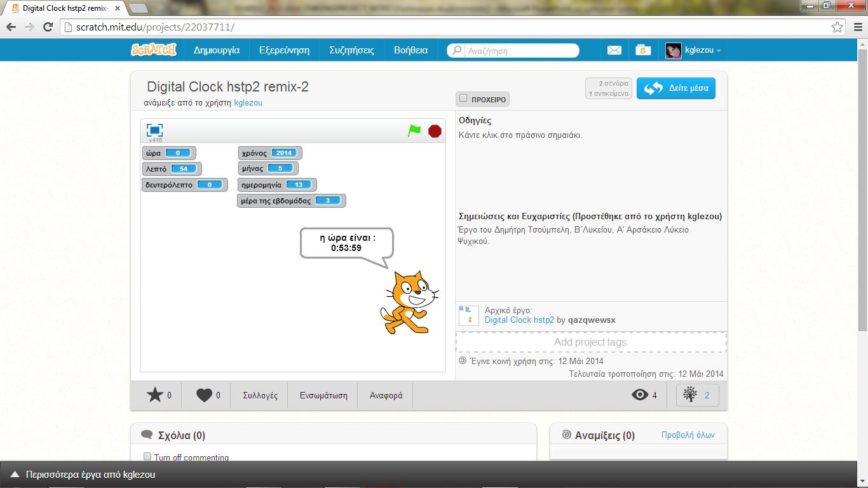Screen dimensions: 868x488
Task: Expand the bottom bar's triangle arrow
Action: pyautogui.click(x=14, y=475)
